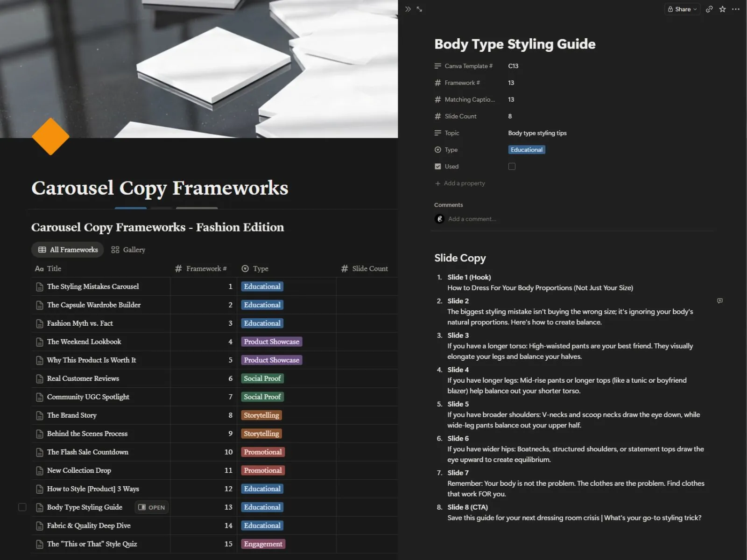This screenshot has width=747, height=560.
Task: Click the Slide 8 (CTA) list item text
Action: point(467,507)
